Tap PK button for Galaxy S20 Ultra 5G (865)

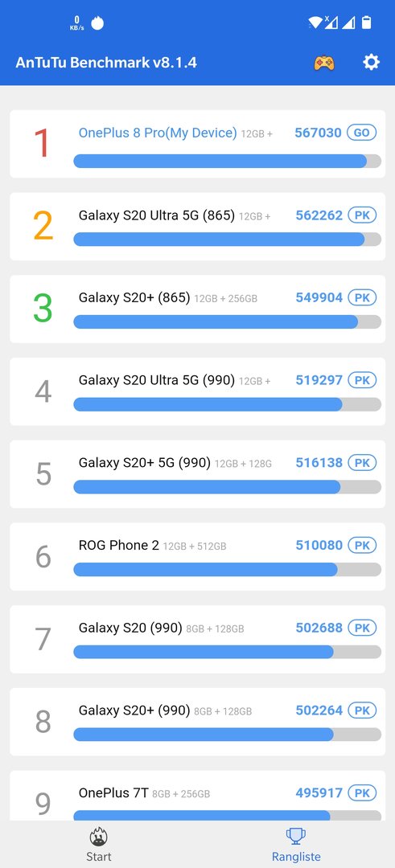click(x=362, y=215)
